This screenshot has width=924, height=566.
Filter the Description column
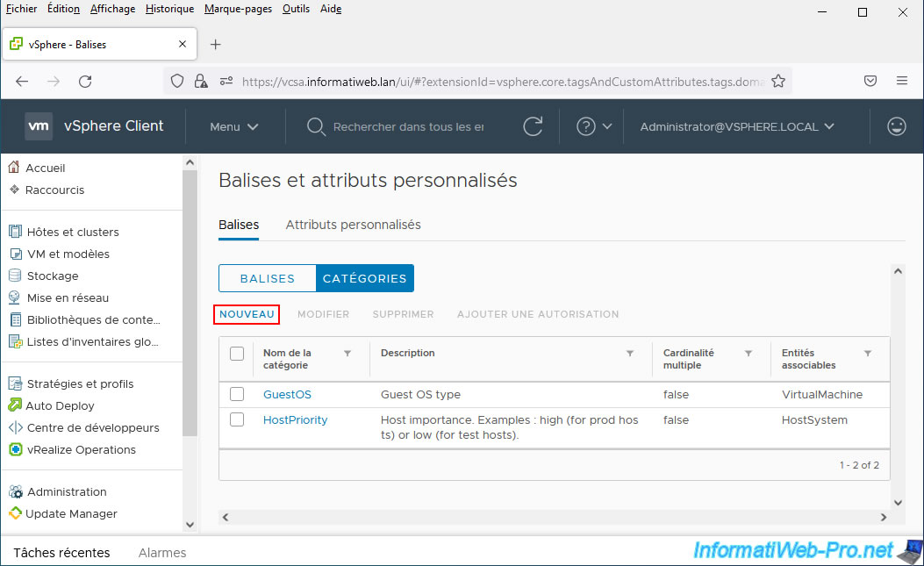(x=629, y=353)
